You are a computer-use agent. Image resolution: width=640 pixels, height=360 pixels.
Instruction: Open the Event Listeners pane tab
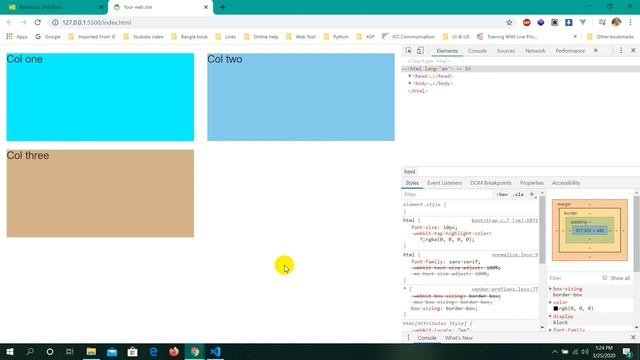pos(444,183)
